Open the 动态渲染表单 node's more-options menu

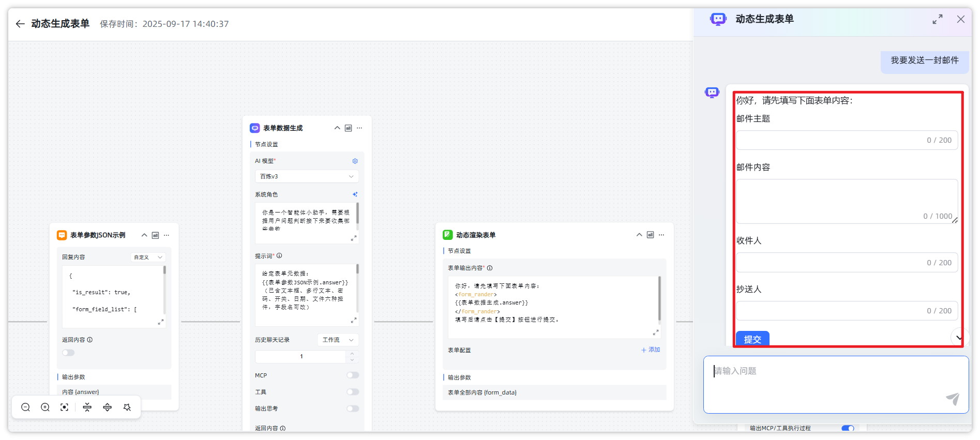(x=661, y=235)
